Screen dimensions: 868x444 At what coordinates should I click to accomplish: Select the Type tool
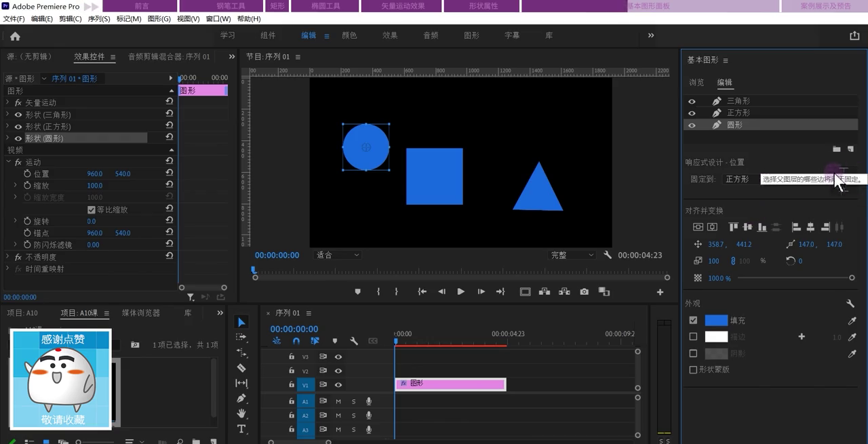(241, 429)
